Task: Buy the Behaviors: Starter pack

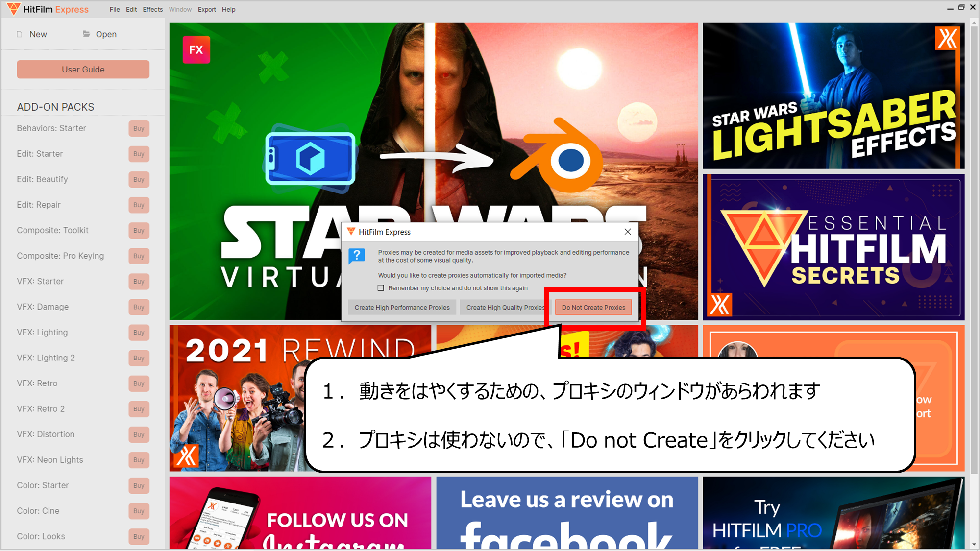Action: pyautogui.click(x=139, y=128)
